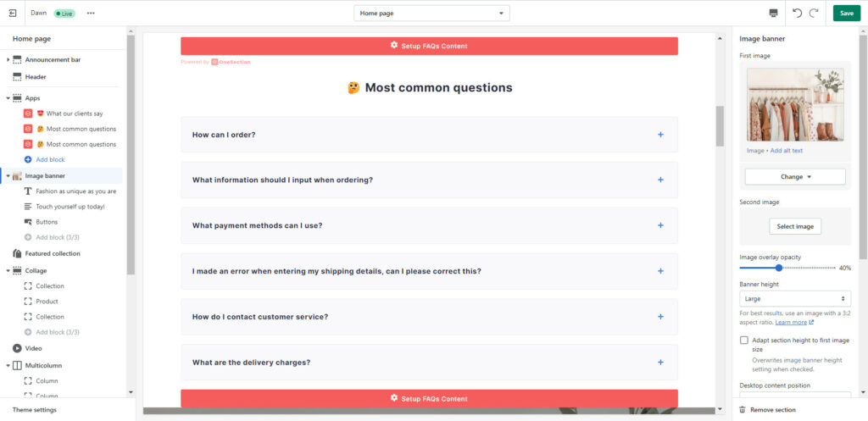
Task: Click the text lines icon for Touch yourself up
Action: click(28, 207)
